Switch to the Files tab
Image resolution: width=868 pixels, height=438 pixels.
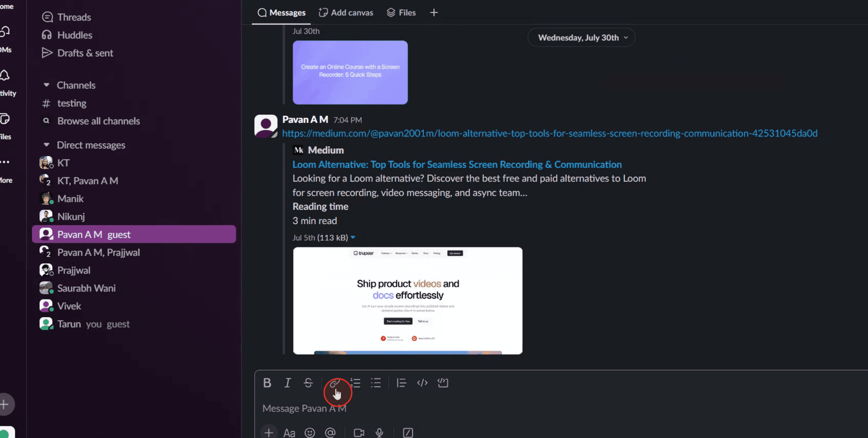click(401, 12)
